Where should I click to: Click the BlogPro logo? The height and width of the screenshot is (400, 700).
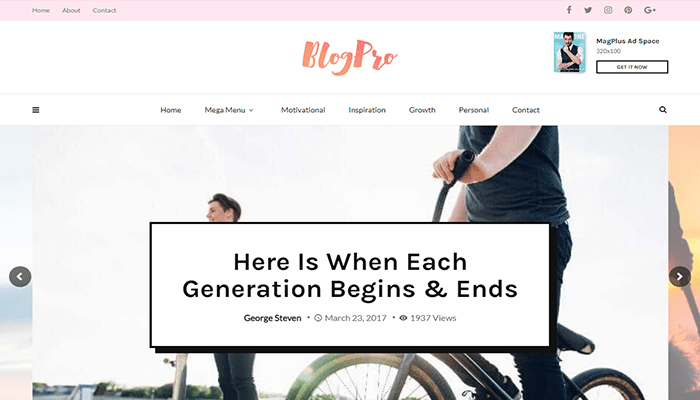[350, 57]
